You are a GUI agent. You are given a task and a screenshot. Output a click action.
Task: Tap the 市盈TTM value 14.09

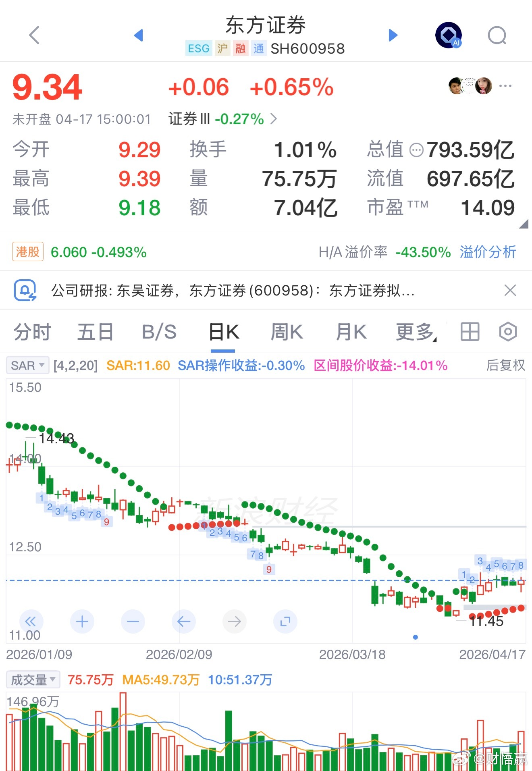tap(488, 208)
